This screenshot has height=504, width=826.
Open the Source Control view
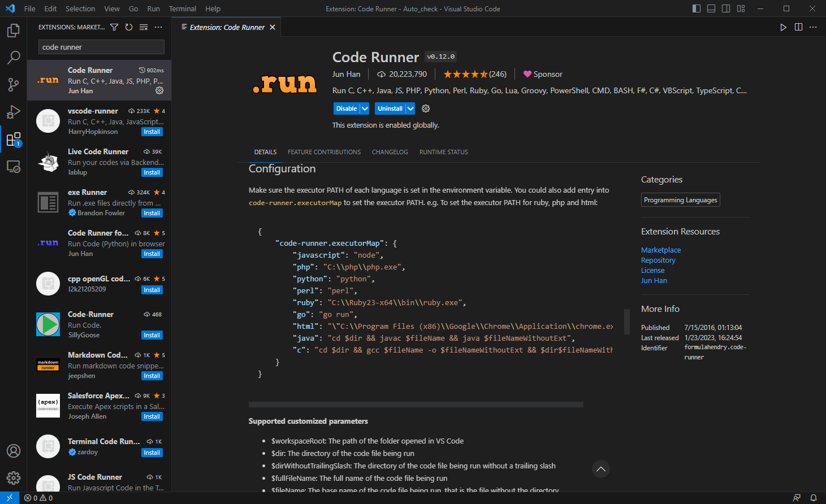pos(14,84)
